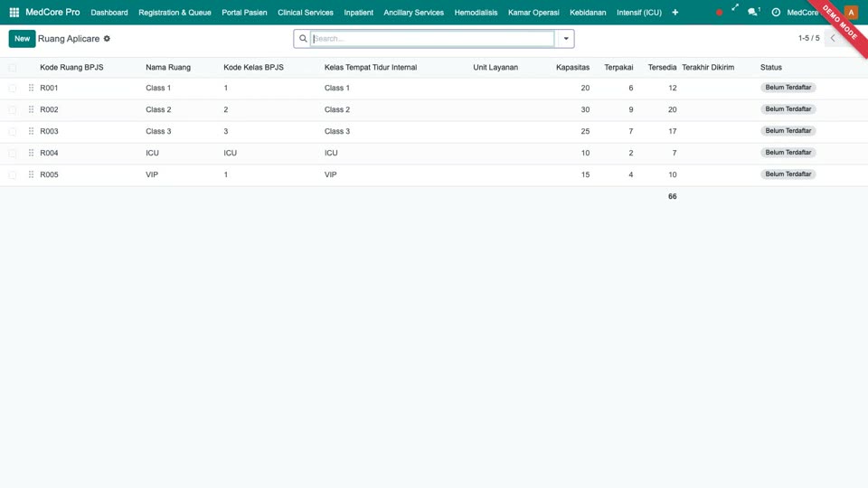Sort by Terpakai column header

(618, 68)
